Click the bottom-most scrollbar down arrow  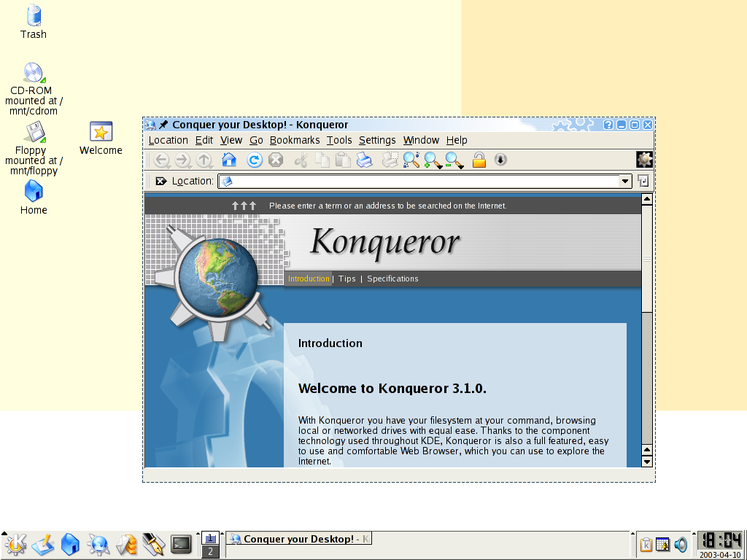point(646,462)
